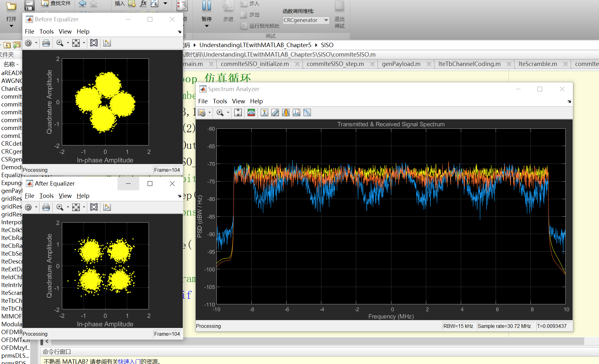Show reference constellation in After Equalizer

94,207
